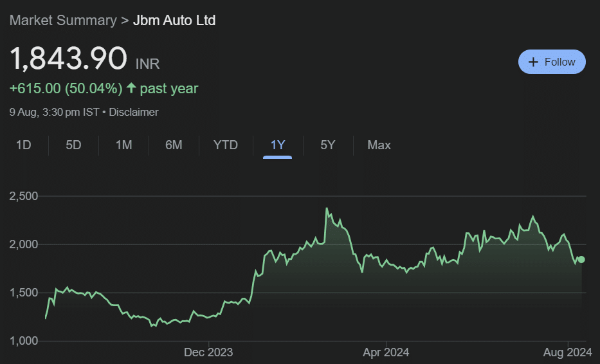The width and height of the screenshot is (600, 364).
Task: Switch chart to 5Y range
Action: (328, 145)
